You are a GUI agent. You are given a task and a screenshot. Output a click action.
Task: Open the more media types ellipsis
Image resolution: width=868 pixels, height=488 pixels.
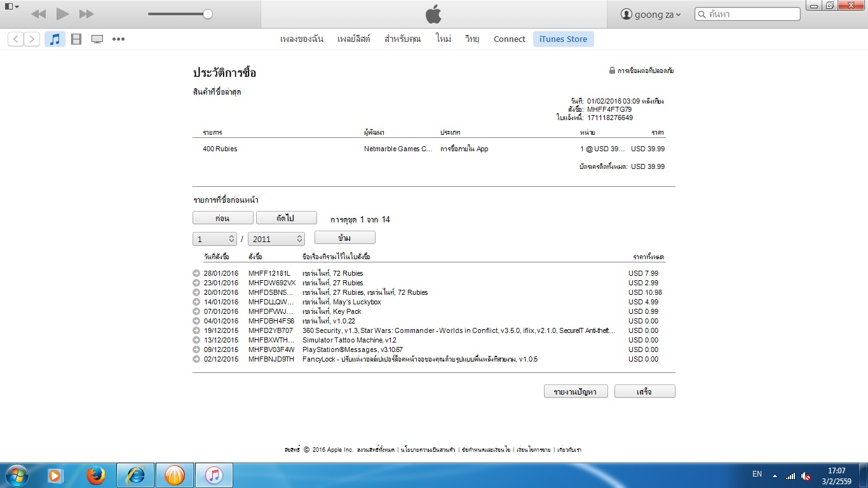118,39
